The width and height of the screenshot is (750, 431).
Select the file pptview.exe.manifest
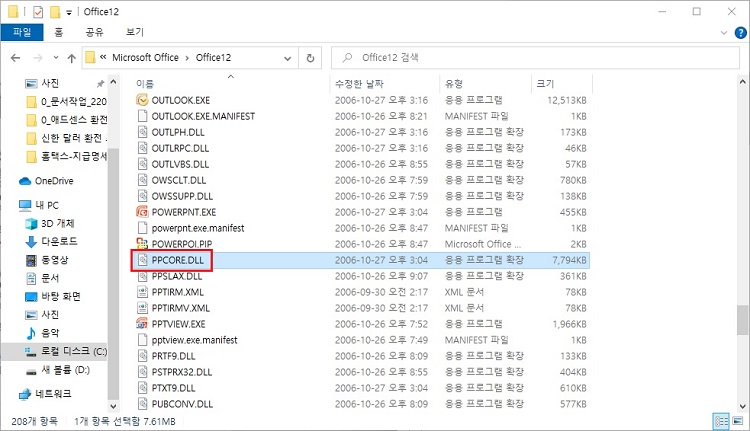[194, 340]
